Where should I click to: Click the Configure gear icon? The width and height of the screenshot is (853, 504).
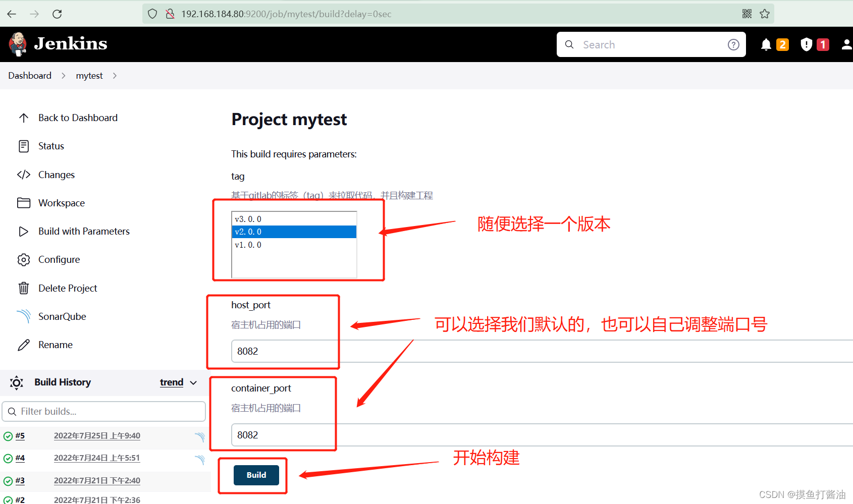tap(24, 260)
